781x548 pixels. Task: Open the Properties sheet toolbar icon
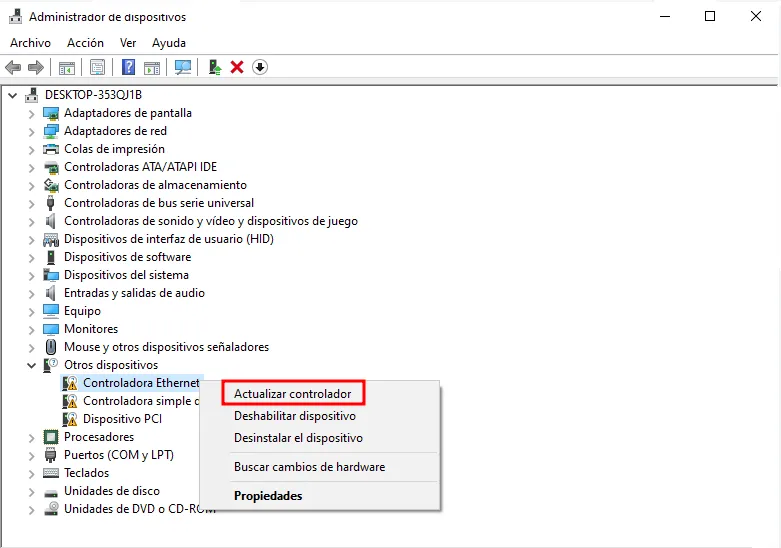98,67
